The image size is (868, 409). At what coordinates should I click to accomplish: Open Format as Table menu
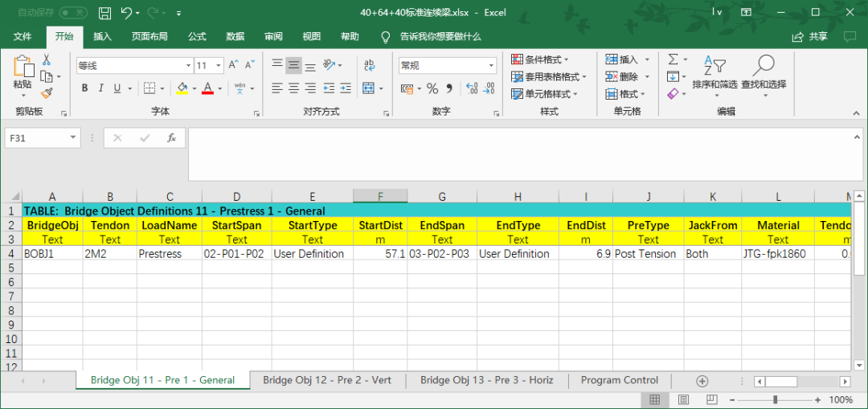549,76
